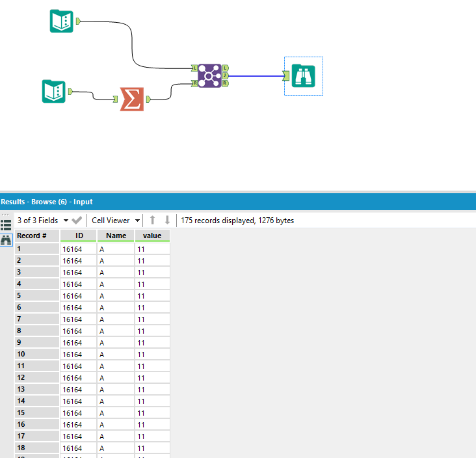Open the Browse binoculars results view

click(6, 240)
